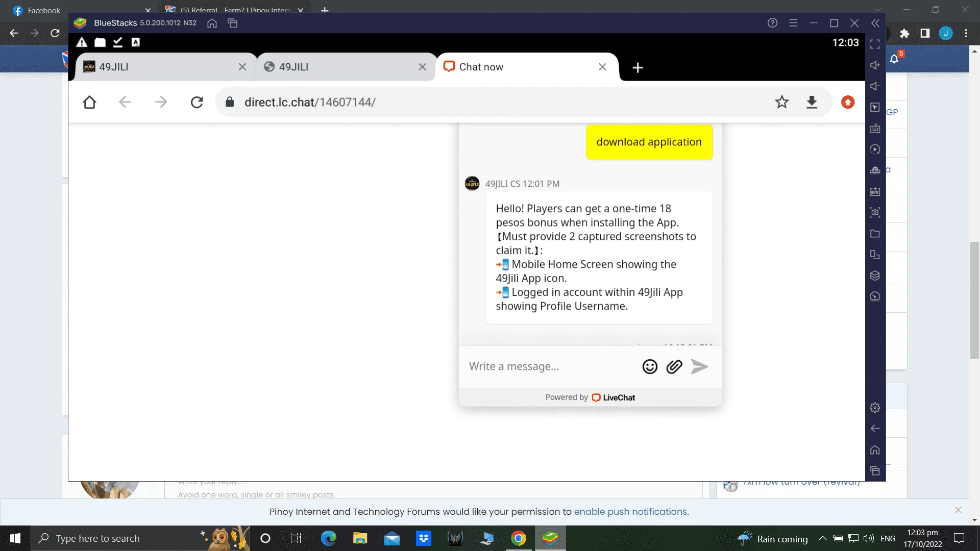Open Chrome extensions puzzle icon
Image resolution: width=980 pixels, height=551 pixels.
904,33
